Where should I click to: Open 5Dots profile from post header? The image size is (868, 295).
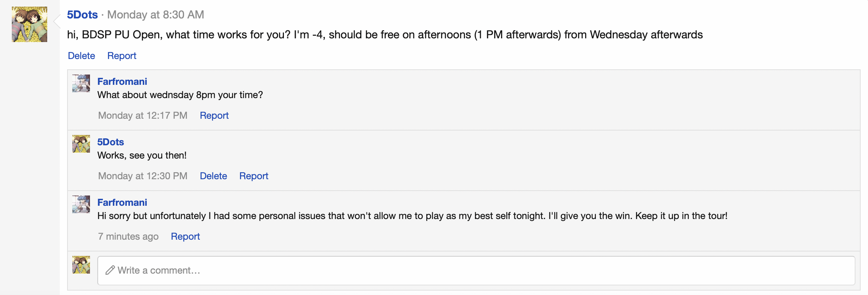(x=82, y=15)
